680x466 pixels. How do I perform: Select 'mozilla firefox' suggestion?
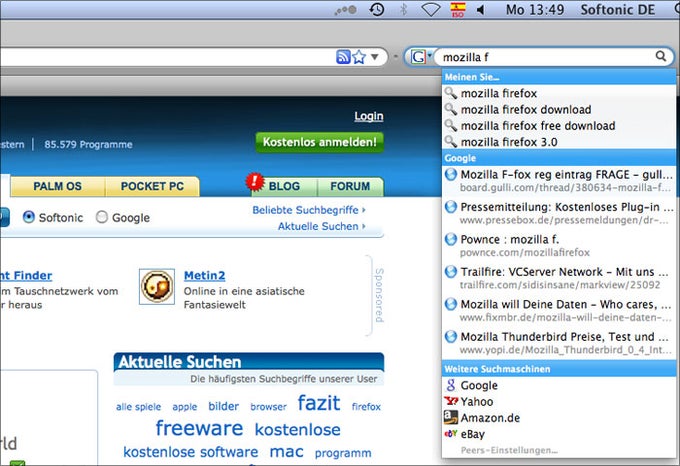(x=559, y=93)
